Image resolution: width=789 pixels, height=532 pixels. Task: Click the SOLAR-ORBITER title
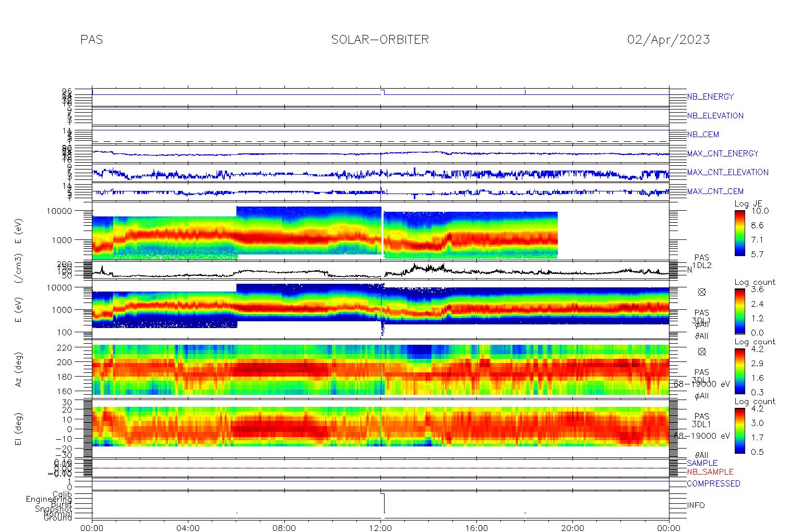point(380,40)
